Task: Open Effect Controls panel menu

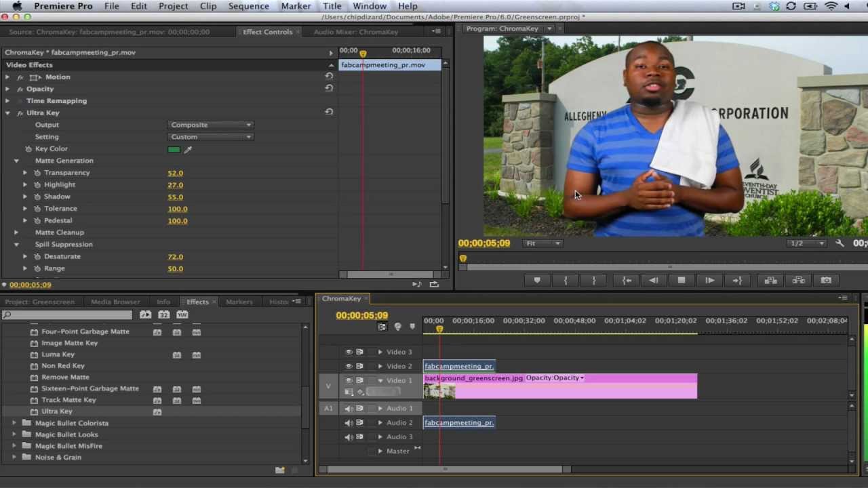Action: point(437,32)
